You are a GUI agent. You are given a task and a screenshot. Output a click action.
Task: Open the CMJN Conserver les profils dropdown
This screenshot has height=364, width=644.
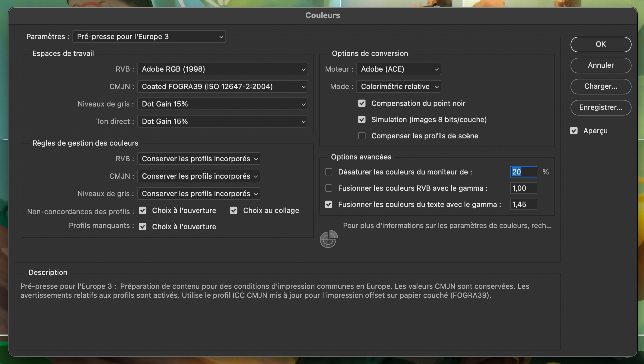[x=198, y=176]
